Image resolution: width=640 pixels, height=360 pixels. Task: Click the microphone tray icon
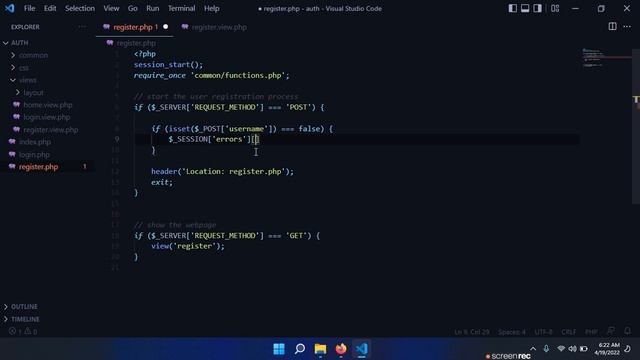(x=546, y=349)
